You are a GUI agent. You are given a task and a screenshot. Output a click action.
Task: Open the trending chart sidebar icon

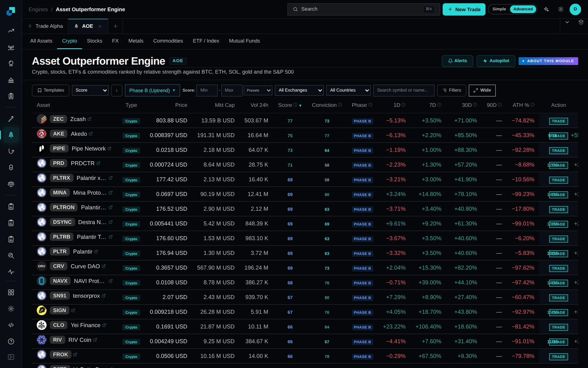(11, 31)
